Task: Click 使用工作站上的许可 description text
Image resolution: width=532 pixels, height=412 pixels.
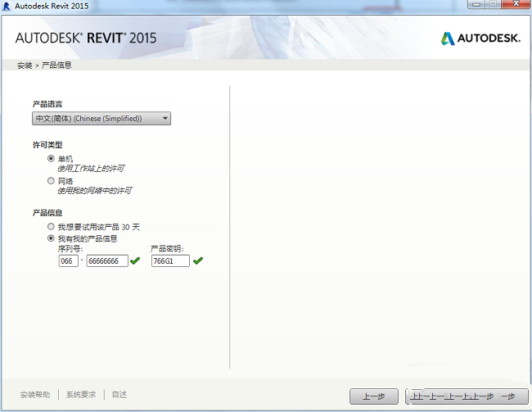Action: pos(91,169)
